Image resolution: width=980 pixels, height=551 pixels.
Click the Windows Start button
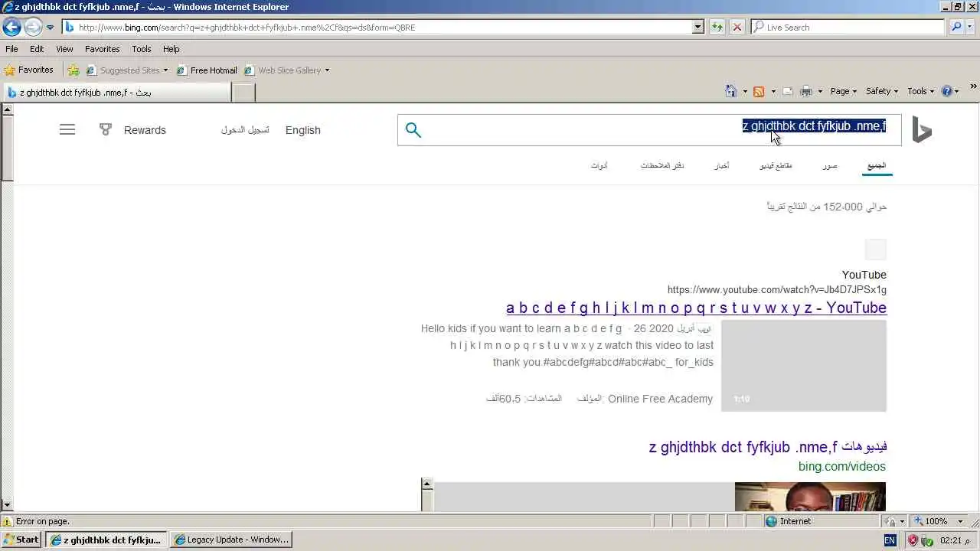point(21,540)
